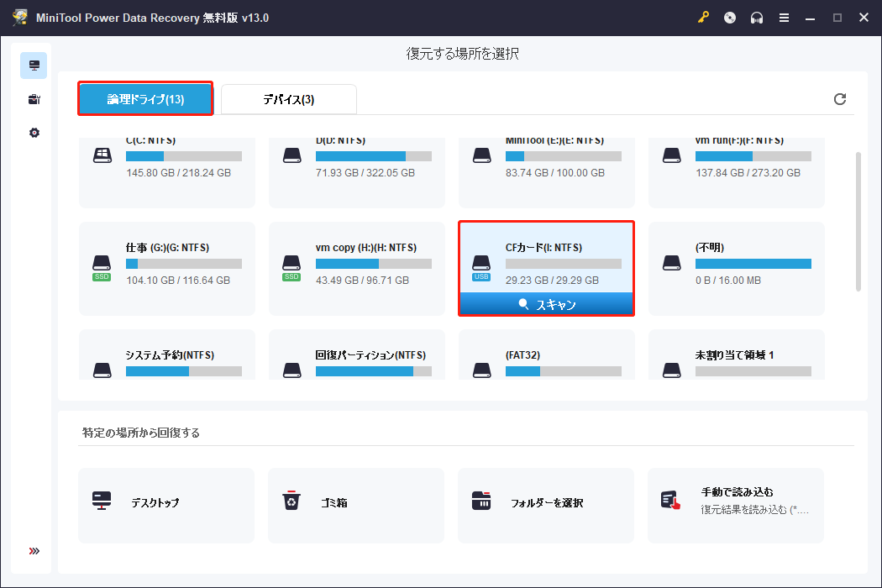The image size is (882, 588).
Task: Refresh the drive list
Action: (840, 99)
